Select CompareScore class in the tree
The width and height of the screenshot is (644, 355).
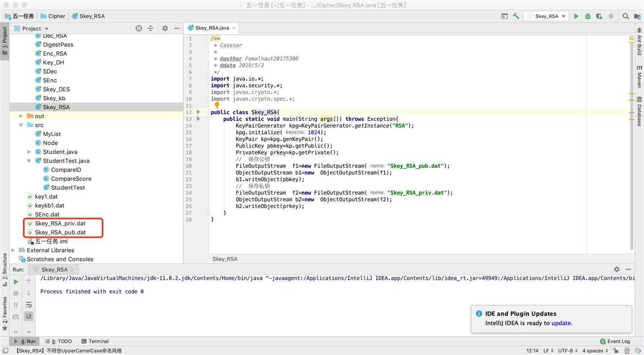71,178
